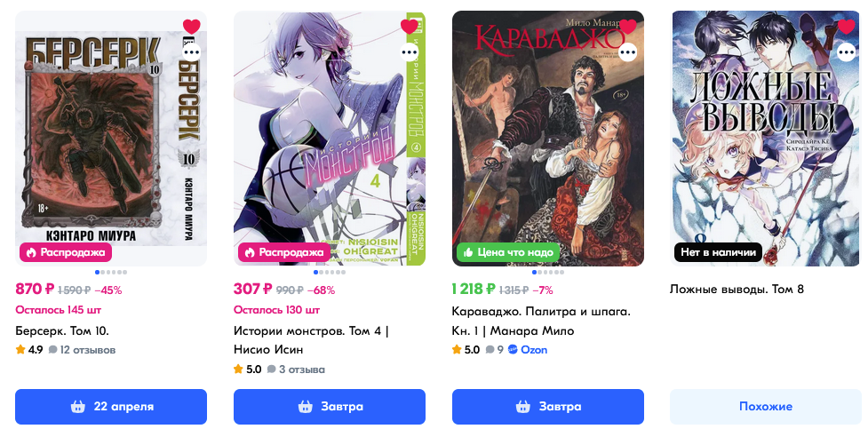
Task: Add Истории монстров to cart, Завтра button
Action: click(330, 407)
